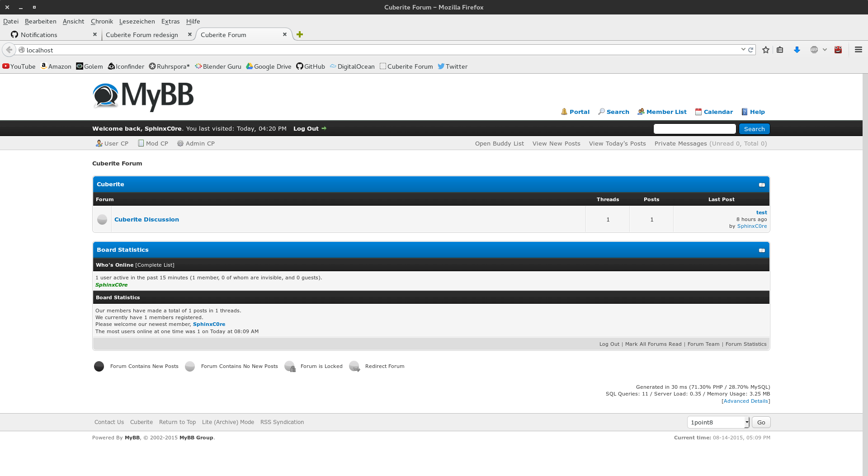The width and height of the screenshot is (868, 476).
Task: Open the 1point8 theme dropdown
Action: (718, 422)
